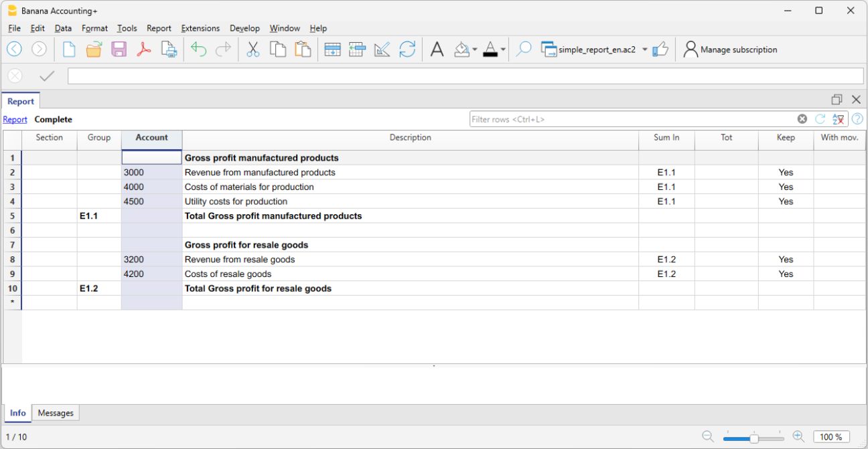
Task: Switch to the Messages tab
Action: click(x=56, y=413)
